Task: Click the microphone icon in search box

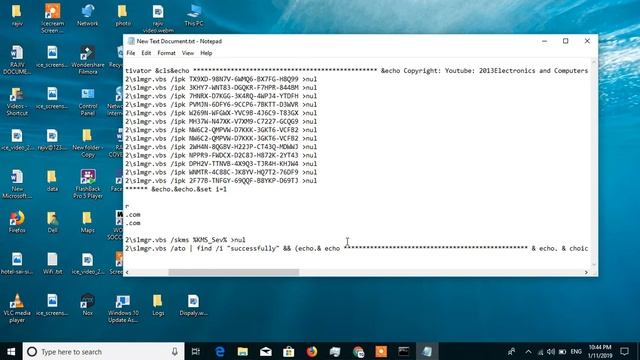Action: click(175, 351)
